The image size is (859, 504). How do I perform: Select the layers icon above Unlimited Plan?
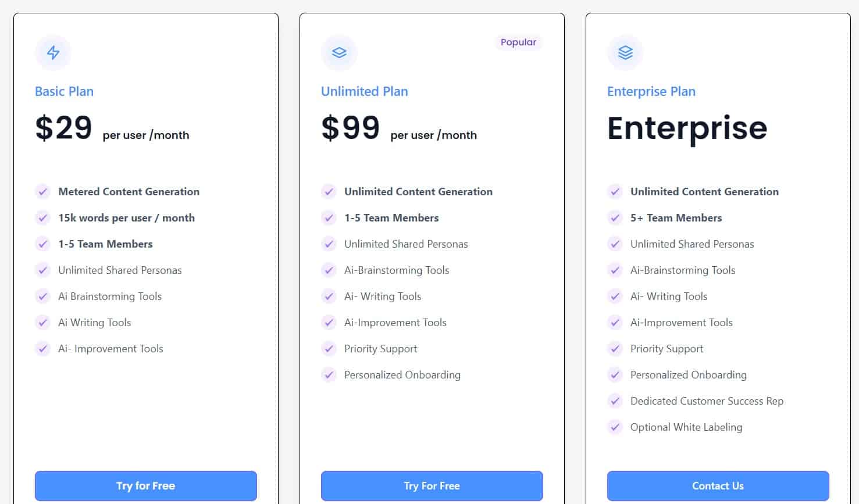point(339,52)
